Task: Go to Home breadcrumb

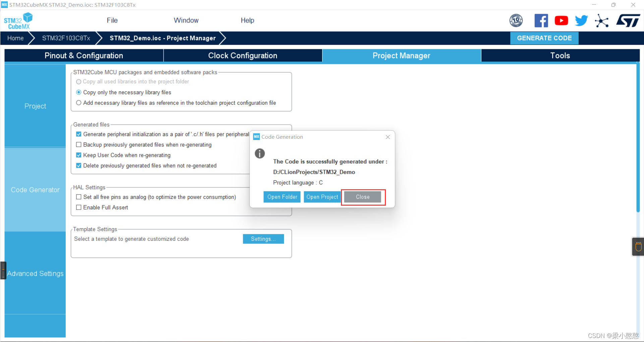Action: click(15, 38)
